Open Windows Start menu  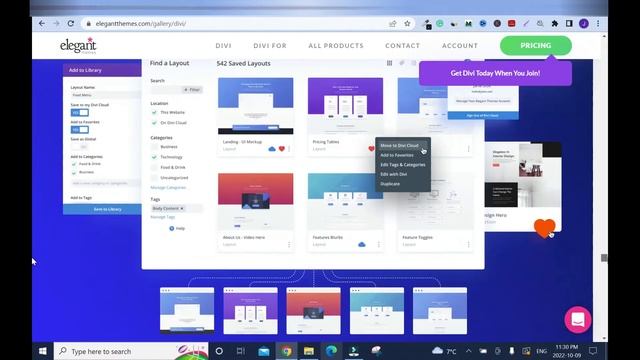pyautogui.click(x=42, y=351)
